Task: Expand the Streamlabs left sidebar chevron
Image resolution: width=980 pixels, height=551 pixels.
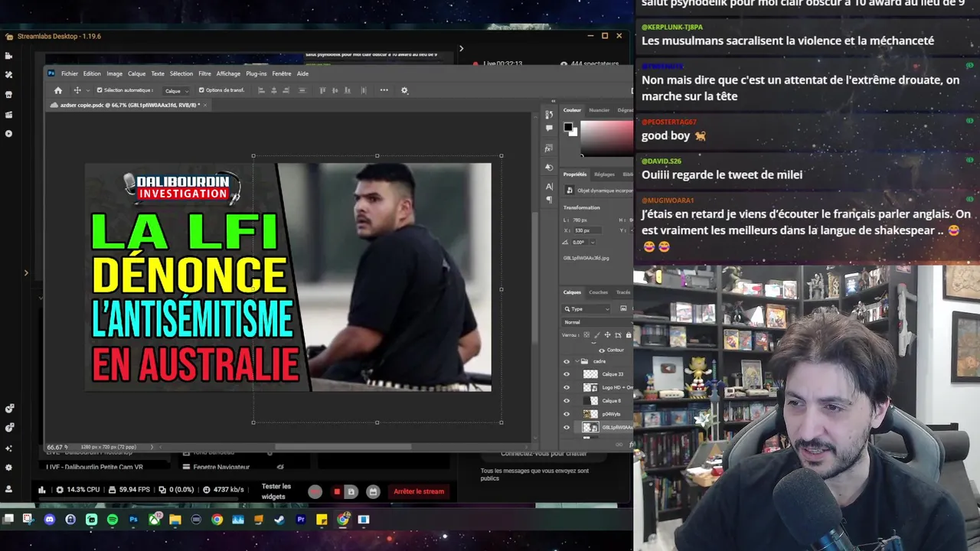Action: [x=26, y=272]
